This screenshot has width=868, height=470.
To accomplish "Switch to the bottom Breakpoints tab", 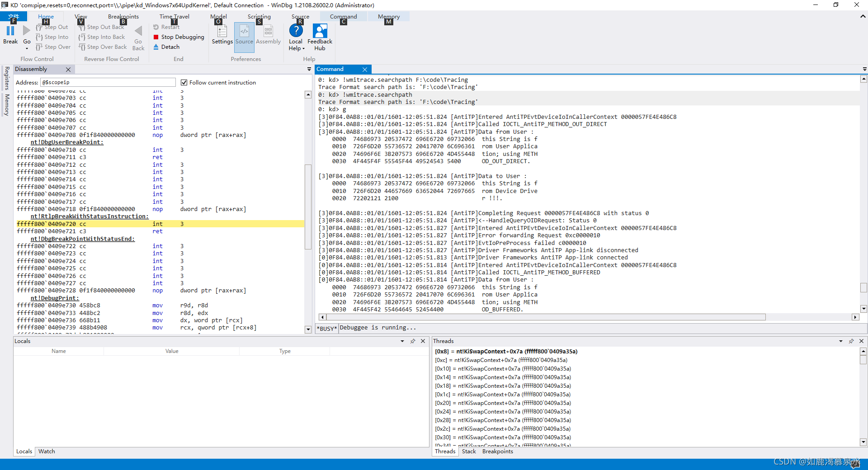I will [497, 451].
